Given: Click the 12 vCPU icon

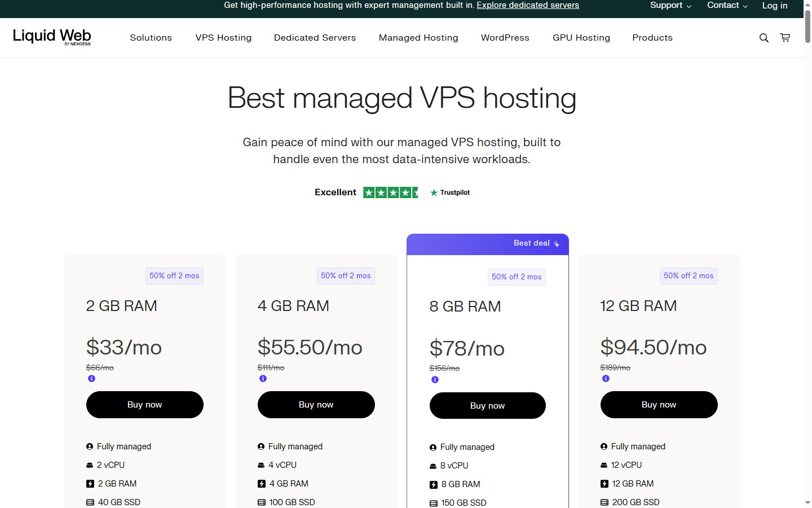Looking at the screenshot, I should pos(604,465).
